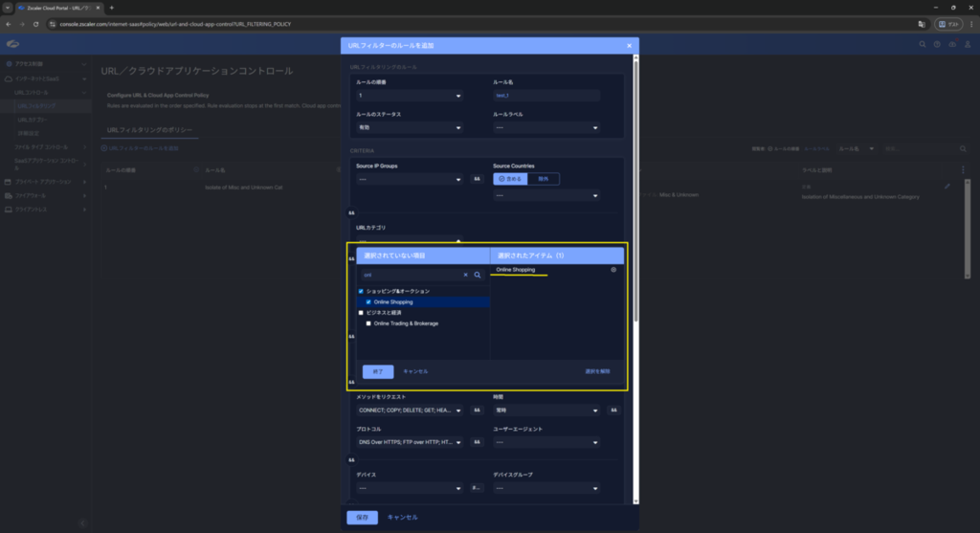
Task: Click the category search field containing 'onl'
Action: coord(412,275)
